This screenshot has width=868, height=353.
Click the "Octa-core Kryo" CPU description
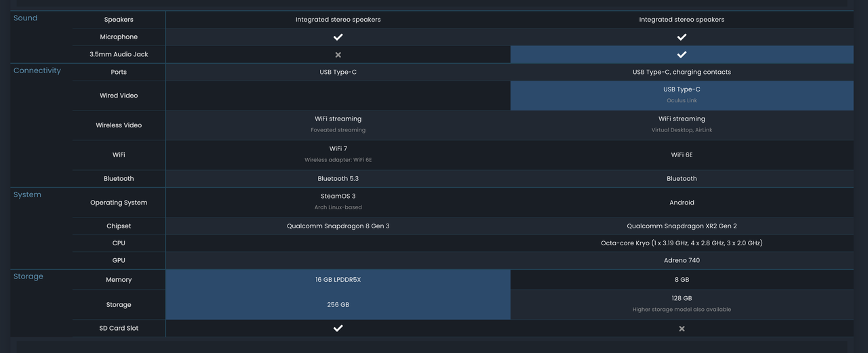pyautogui.click(x=682, y=243)
